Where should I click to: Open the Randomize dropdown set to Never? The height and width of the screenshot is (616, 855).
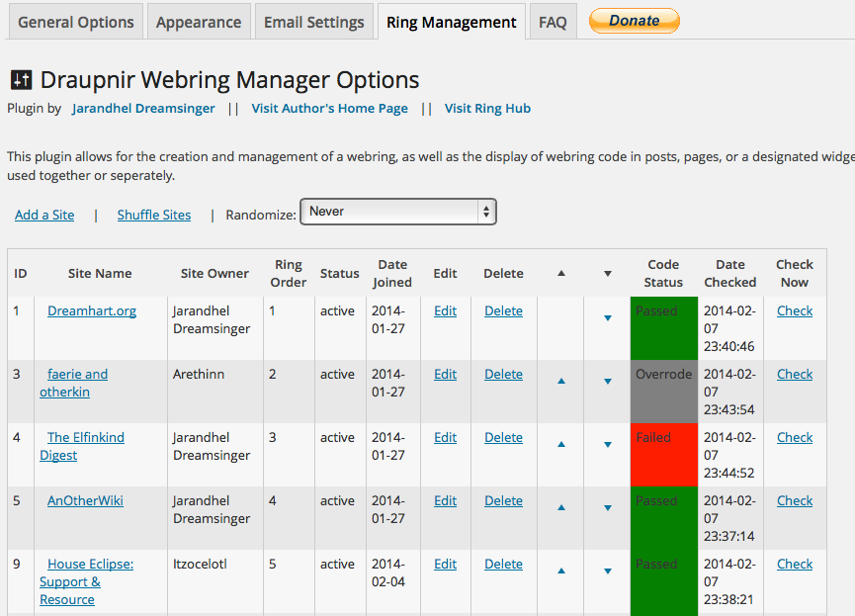(397, 212)
